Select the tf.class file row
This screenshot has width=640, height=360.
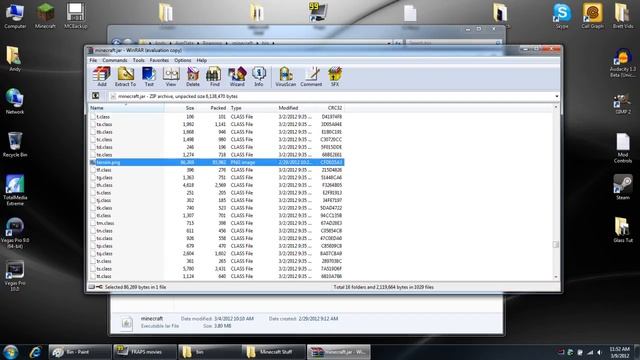click(216, 170)
